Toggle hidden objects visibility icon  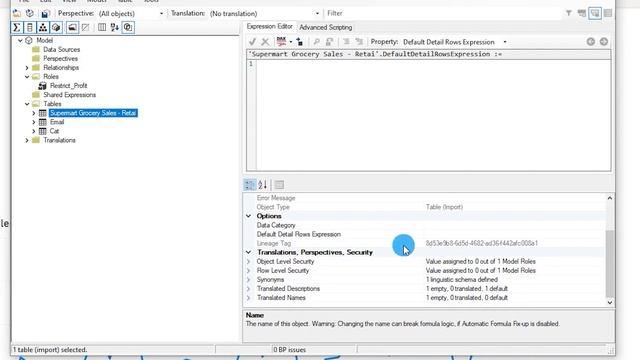coord(85,27)
